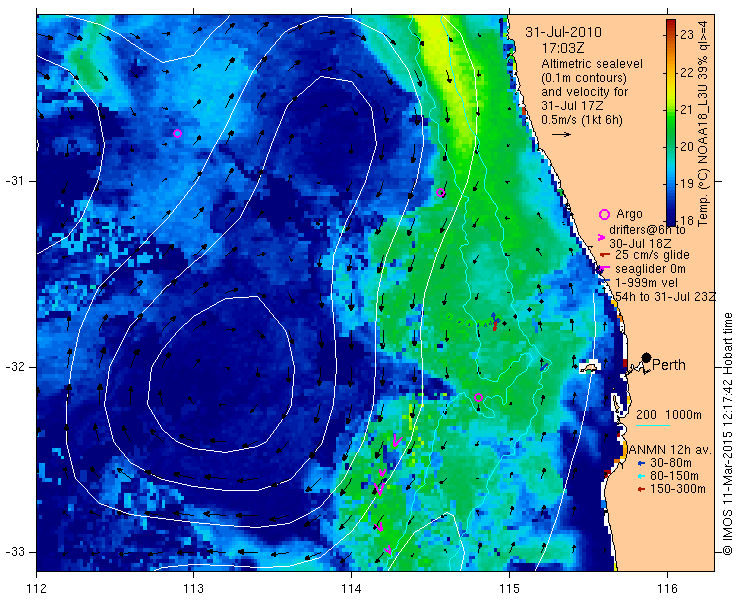Screen dimensions: 740x600
Task: Select the Argo float marker just south of 32S
Action: point(478,397)
